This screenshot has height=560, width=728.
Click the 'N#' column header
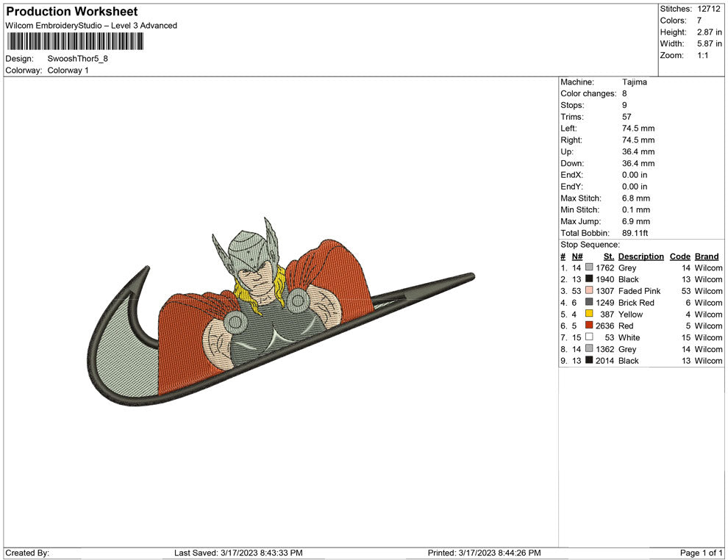pos(577,256)
